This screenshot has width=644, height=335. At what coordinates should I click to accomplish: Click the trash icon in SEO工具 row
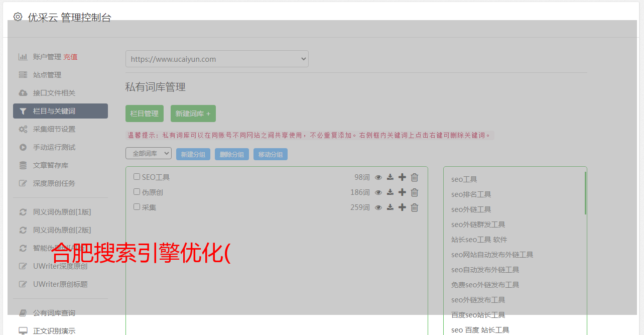point(415,177)
